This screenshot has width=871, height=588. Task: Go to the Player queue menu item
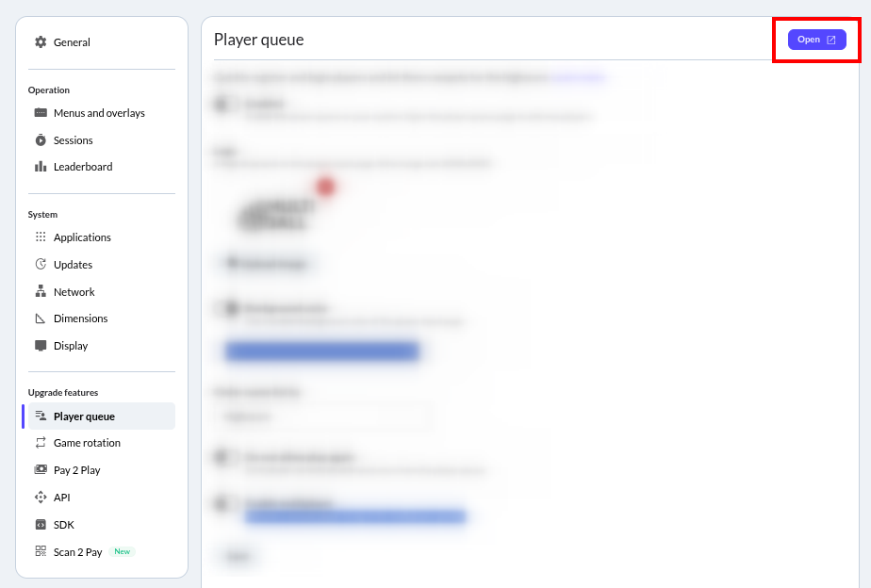tap(84, 416)
